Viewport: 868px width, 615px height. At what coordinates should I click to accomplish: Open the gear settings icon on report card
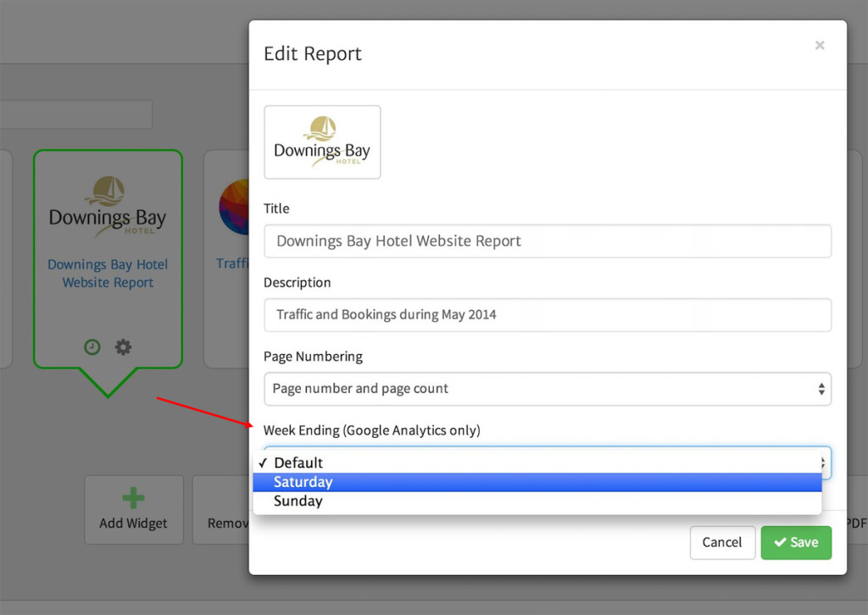click(124, 347)
